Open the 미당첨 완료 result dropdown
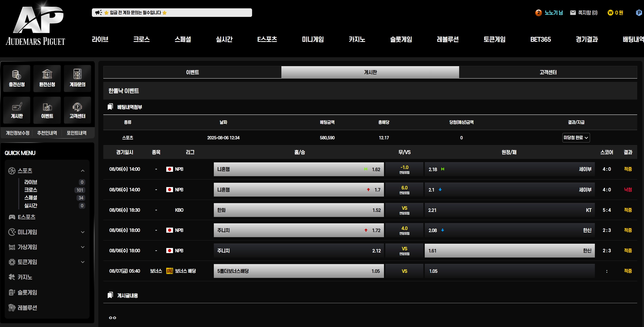The image size is (644, 327). (x=576, y=138)
